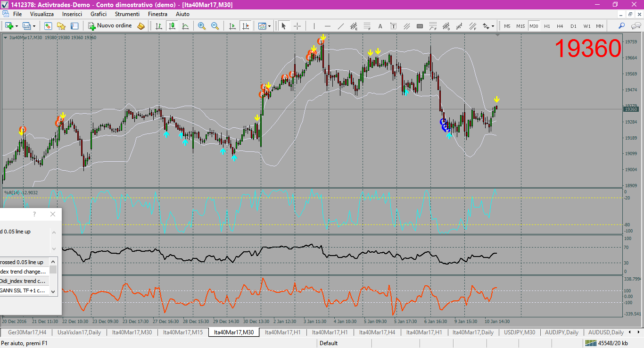Open the search magnifier icon
644x348 pixels.
pos(622,26)
